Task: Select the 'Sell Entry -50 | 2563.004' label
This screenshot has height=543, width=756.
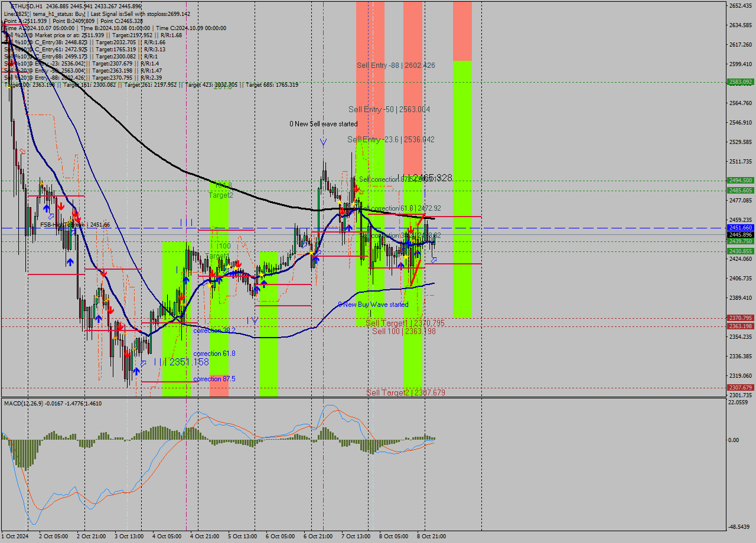Action: pyautogui.click(x=389, y=109)
